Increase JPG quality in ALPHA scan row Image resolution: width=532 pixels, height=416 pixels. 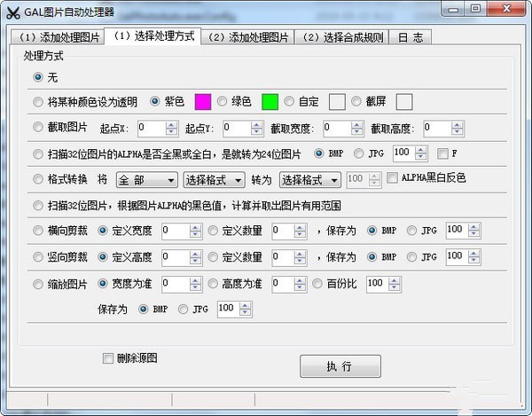(x=421, y=150)
